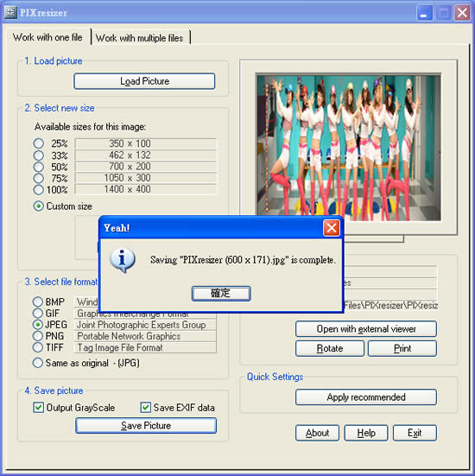Open the About dialog
Image resolution: width=475 pixels, height=476 pixels.
click(317, 433)
